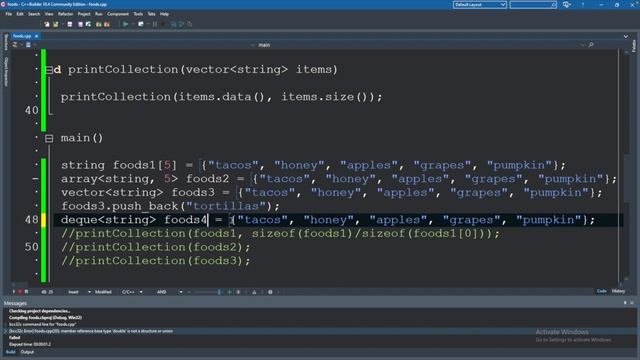Click the stop macro icon in editor status bar
The height and width of the screenshot is (360, 640).
[x=27, y=292]
